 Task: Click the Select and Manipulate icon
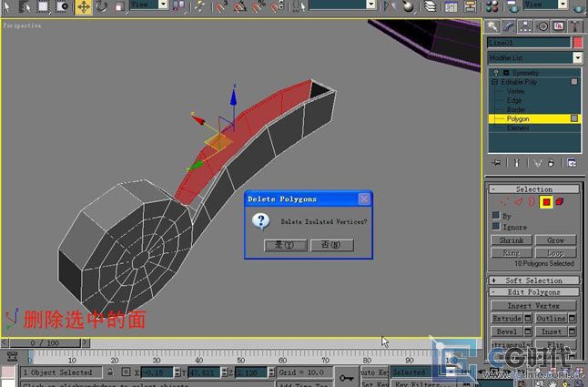199,6
